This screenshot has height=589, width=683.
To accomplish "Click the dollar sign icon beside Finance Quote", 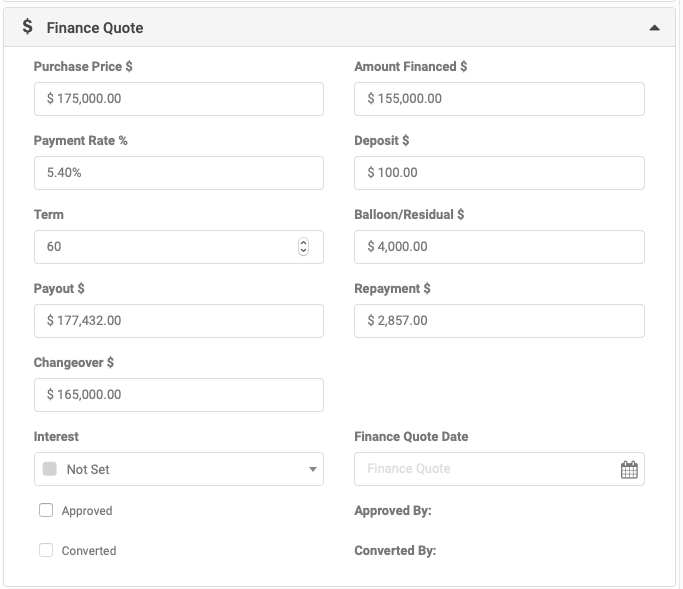I will click(x=27, y=27).
